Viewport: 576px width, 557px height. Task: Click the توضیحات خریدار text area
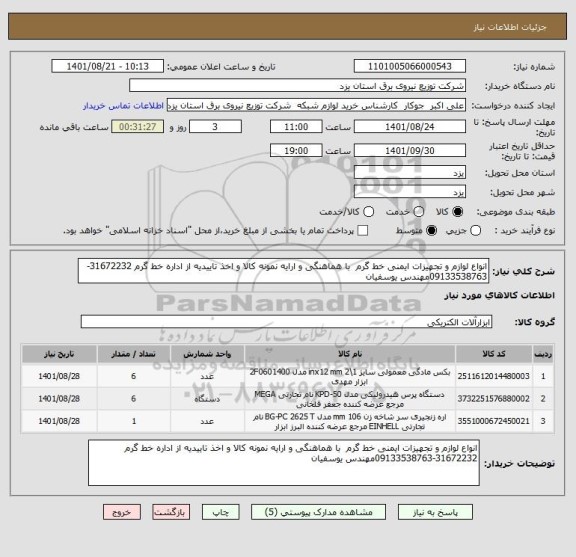[x=284, y=463]
